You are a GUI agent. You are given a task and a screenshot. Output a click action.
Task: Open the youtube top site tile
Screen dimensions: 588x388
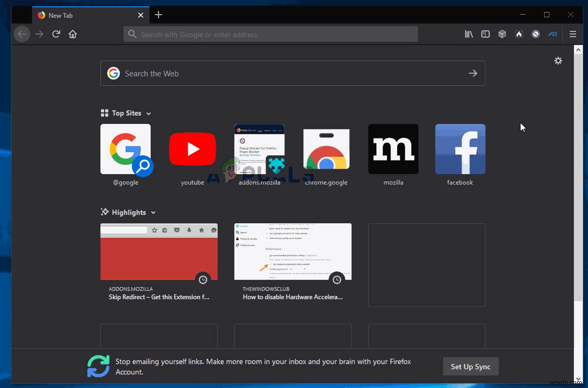(193, 149)
